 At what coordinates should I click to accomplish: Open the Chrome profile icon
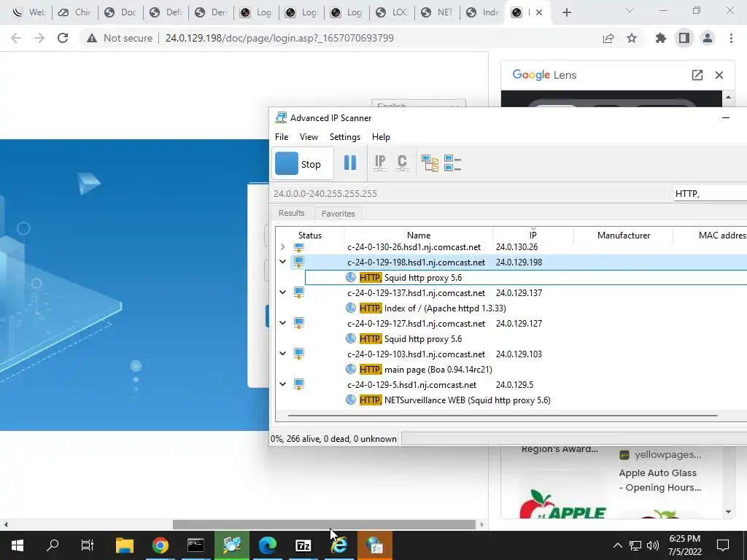point(708,38)
